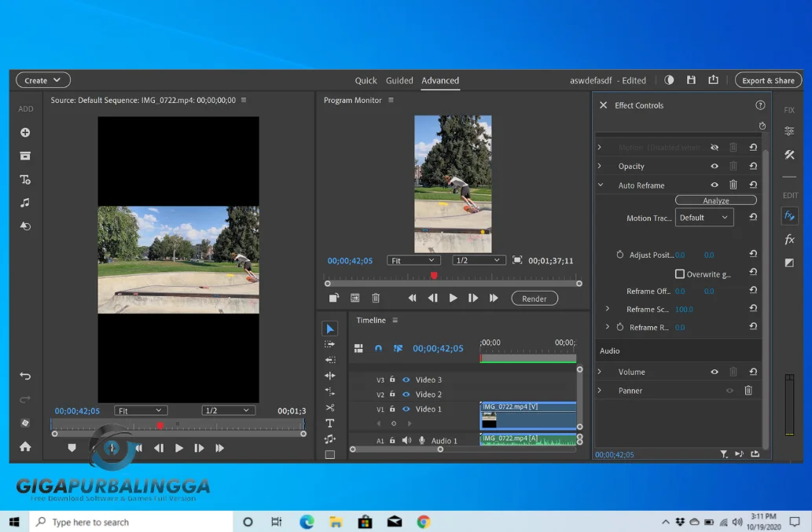The width and height of the screenshot is (812, 532).
Task: Click the Undo arrow in left sidebar
Action: [x=25, y=376]
